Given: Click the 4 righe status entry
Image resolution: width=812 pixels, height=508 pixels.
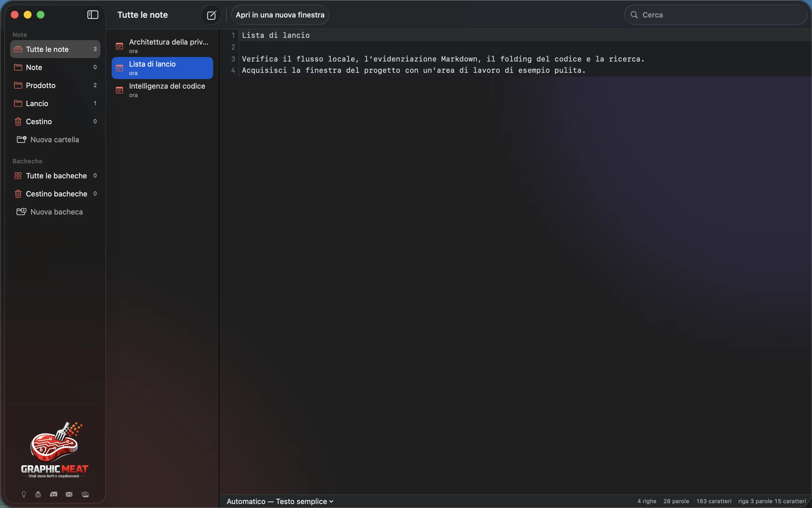Looking at the screenshot, I should (646, 501).
